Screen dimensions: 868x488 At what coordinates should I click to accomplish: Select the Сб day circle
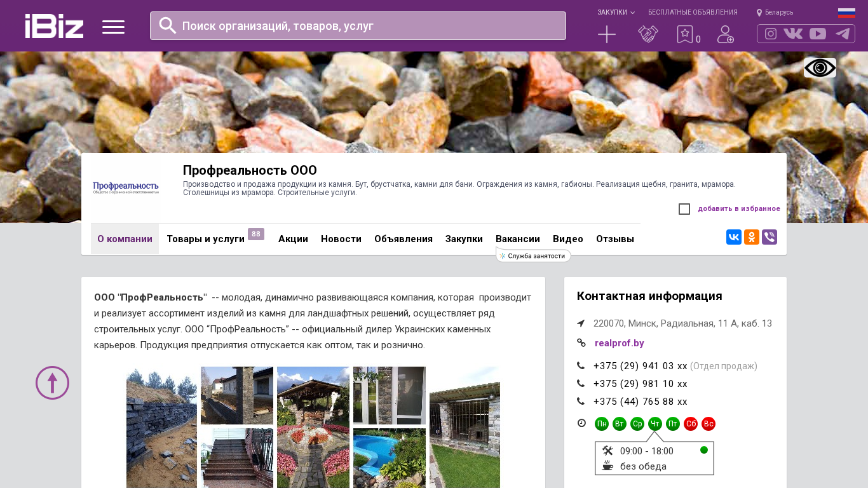691,424
